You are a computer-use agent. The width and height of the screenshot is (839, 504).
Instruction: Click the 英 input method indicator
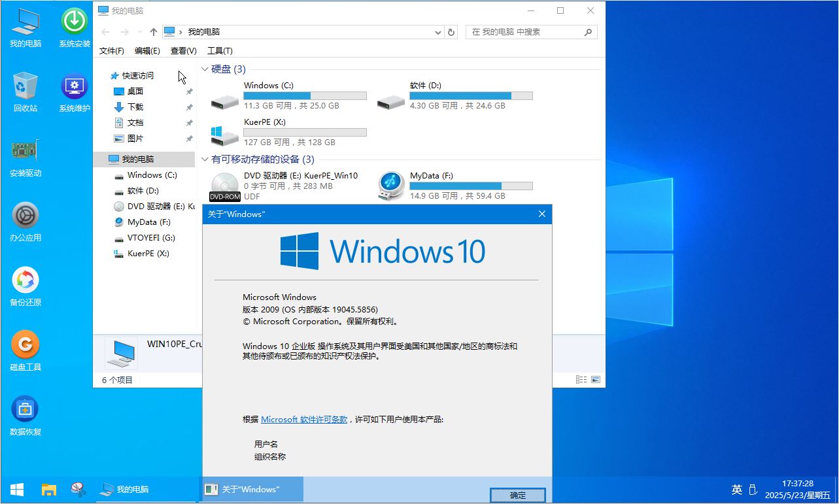[737, 490]
